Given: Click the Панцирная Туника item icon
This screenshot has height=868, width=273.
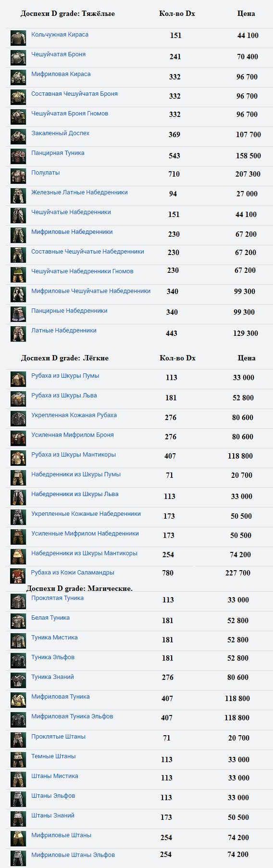Looking at the screenshot, I should [18, 156].
